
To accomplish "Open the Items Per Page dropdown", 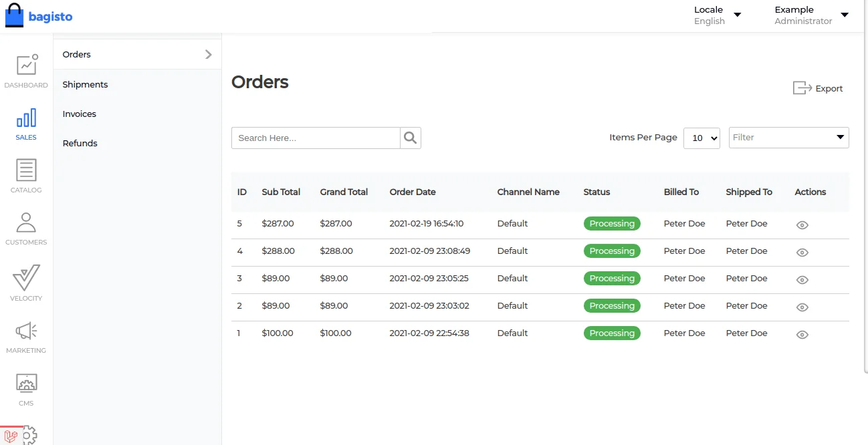I will pyautogui.click(x=701, y=138).
